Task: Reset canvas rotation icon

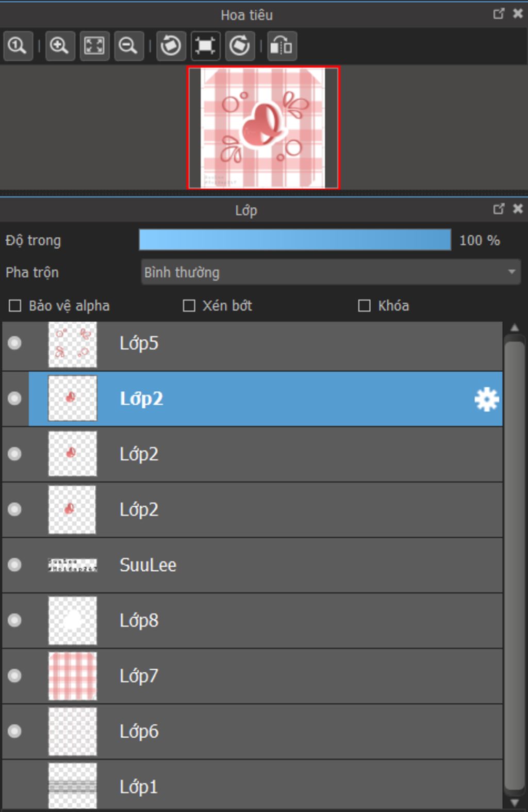Action: point(205,46)
